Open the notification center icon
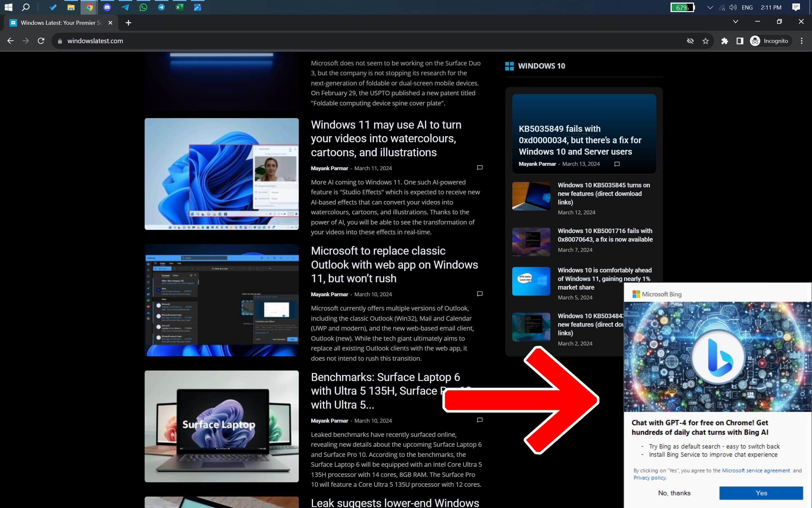 tap(796, 7)
